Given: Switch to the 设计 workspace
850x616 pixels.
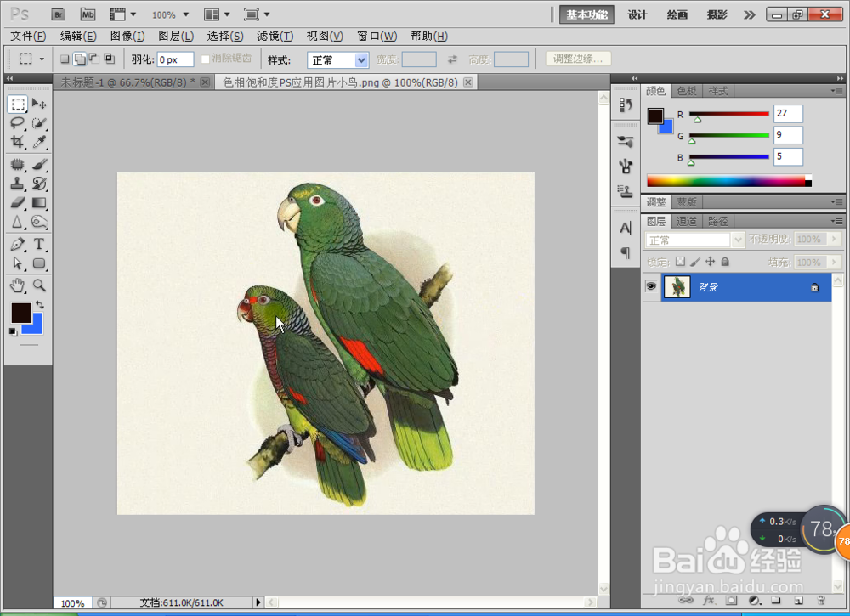Looking at the screenshot, I should pos(637,14).
